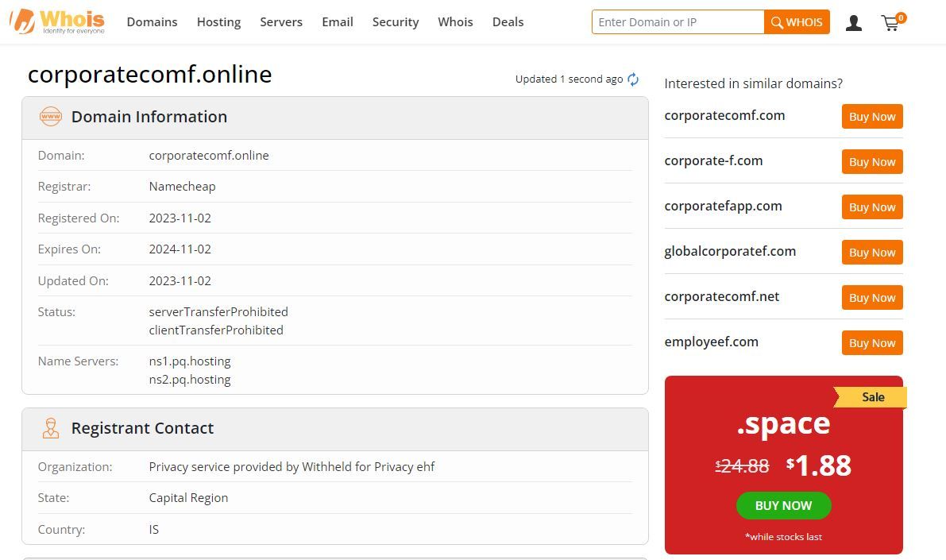Open the Security menu
The height and width of the screenshot is (560, 946).
(x=396, y=21)
